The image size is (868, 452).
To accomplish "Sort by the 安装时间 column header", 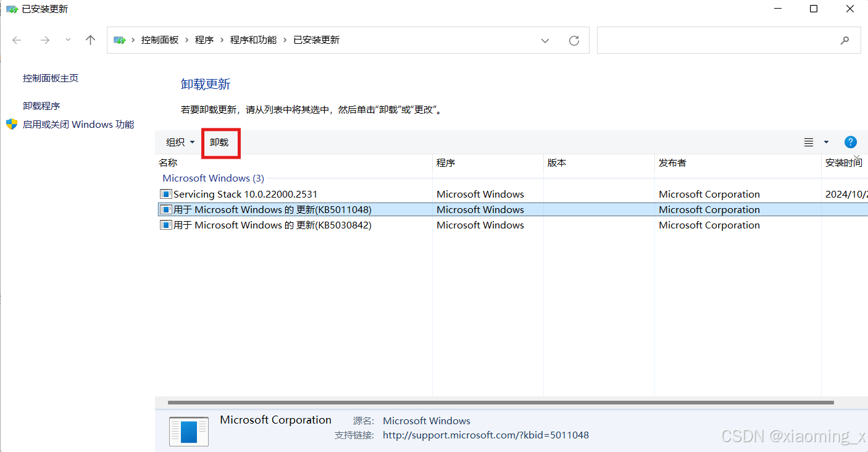I will (845, 163).
